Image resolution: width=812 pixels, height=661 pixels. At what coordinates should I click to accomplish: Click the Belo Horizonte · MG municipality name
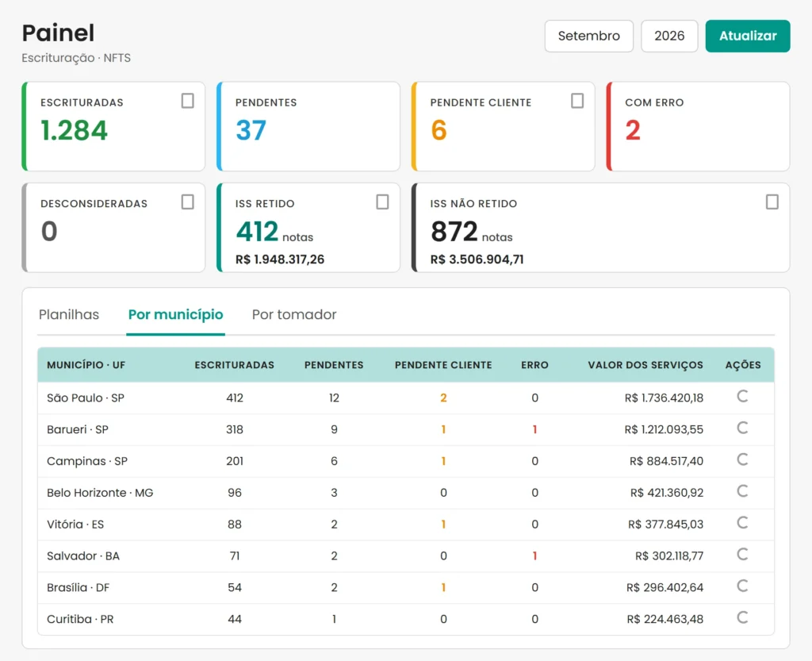click(x=100, y=493)
